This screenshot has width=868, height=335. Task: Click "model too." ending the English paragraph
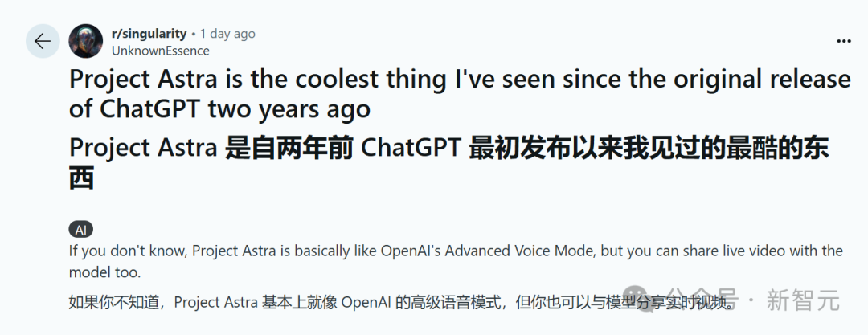[x=105, y=272]
